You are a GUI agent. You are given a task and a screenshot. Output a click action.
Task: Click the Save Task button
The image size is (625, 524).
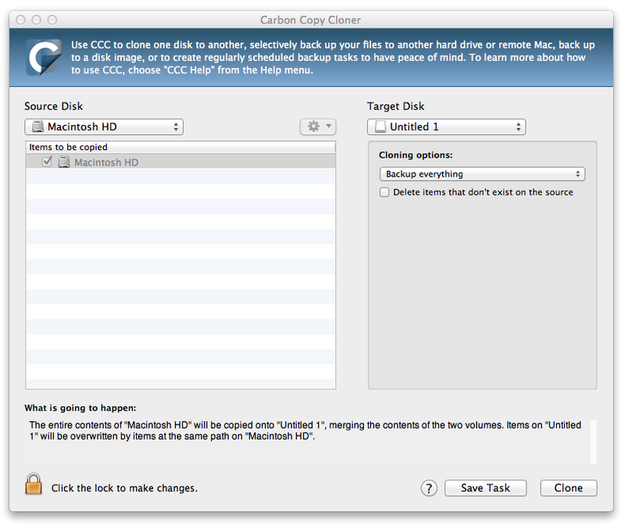(x=485, y=488)
